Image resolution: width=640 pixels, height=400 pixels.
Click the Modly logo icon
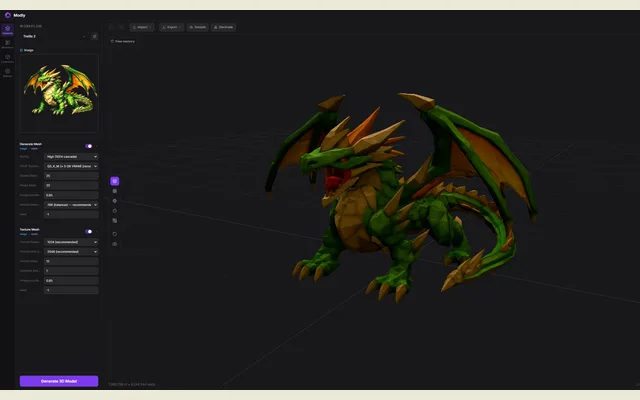point(8,15)
